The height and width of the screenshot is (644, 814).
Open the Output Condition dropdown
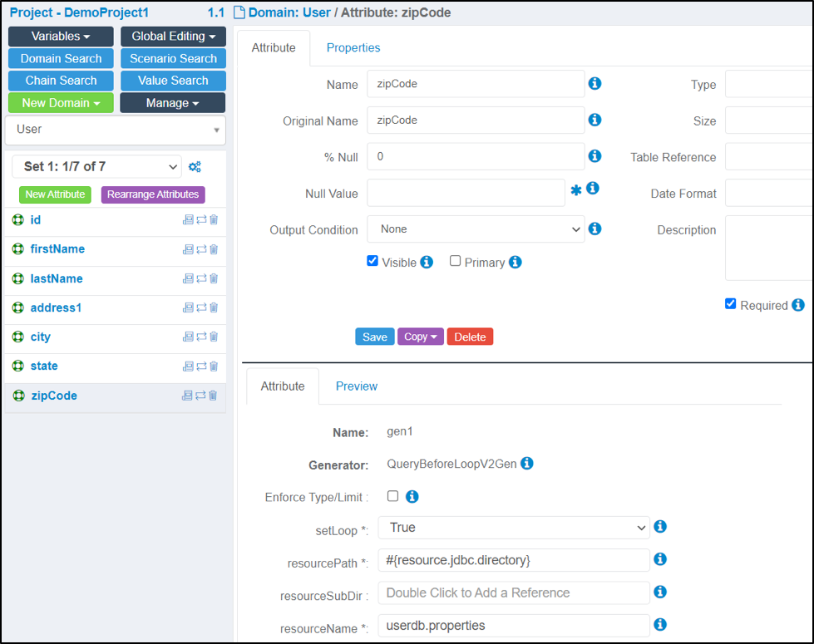(x=476, y=229)
